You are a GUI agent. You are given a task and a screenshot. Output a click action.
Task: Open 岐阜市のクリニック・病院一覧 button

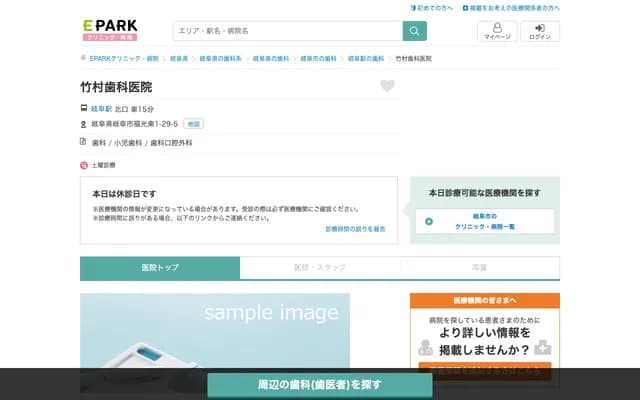[x=485, y=221]
